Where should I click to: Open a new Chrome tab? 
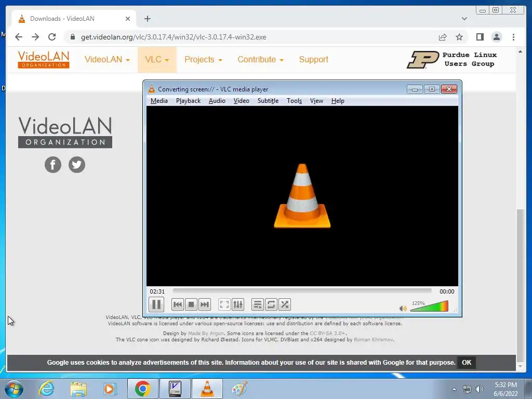[x=147, y=19]
